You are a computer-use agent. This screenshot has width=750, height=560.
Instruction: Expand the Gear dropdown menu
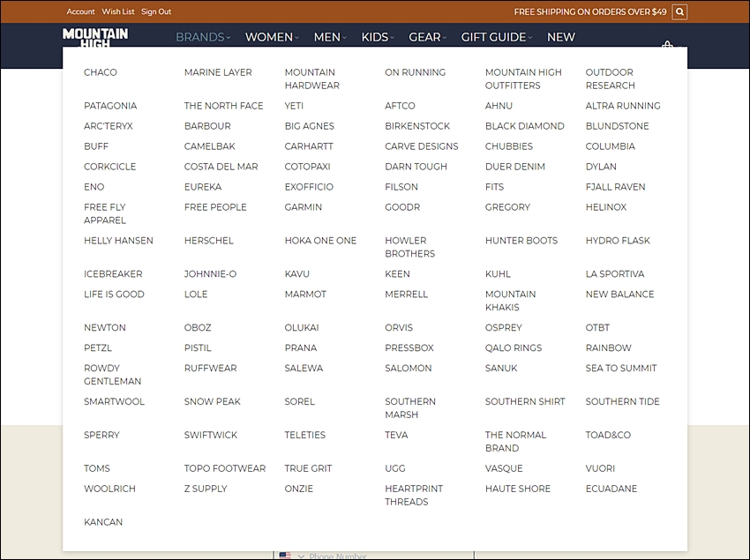click(427, 37)
